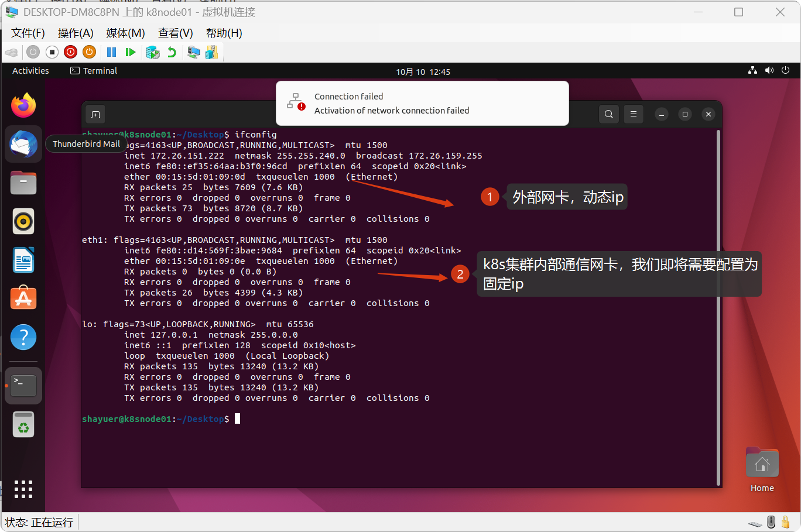Screen dimensions: 801x532
Task: Click the "mtu 65536" text
Action: [290, 324]
